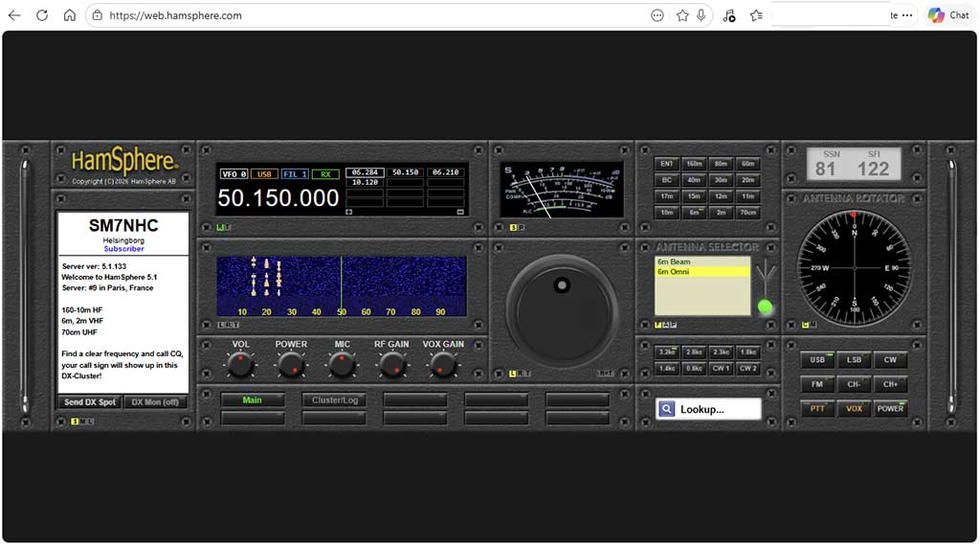Viewport: 980px width, 544px height.
Task: Click the ENT keypad button
Action: 667,164
